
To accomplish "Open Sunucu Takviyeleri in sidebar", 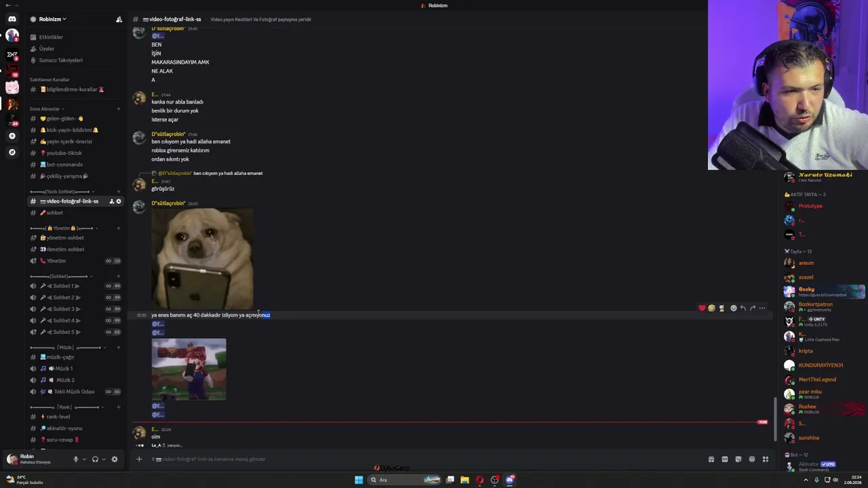I will 60,60.
